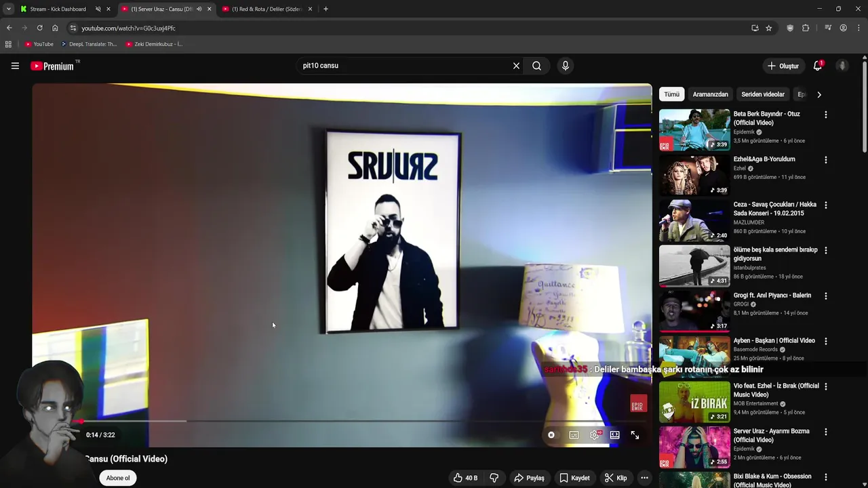
Task: Open options for Grogi Balerin video
Action: 825,296
